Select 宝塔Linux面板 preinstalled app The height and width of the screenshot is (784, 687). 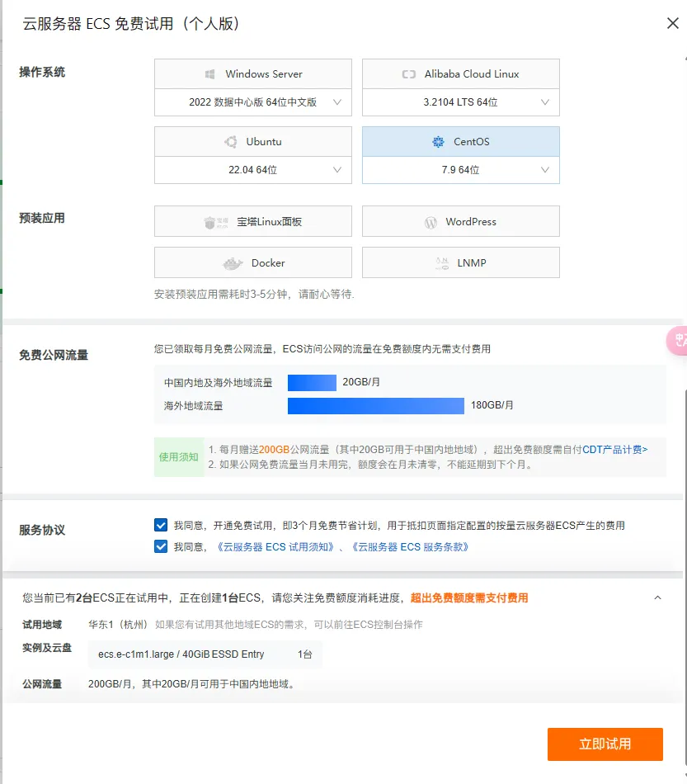tap(253, 221)
